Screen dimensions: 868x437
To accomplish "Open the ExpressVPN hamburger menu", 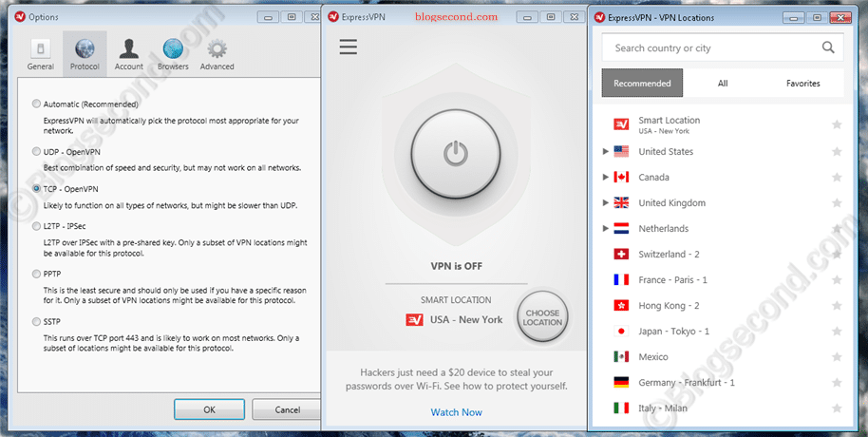I will [x=349, y=47].
